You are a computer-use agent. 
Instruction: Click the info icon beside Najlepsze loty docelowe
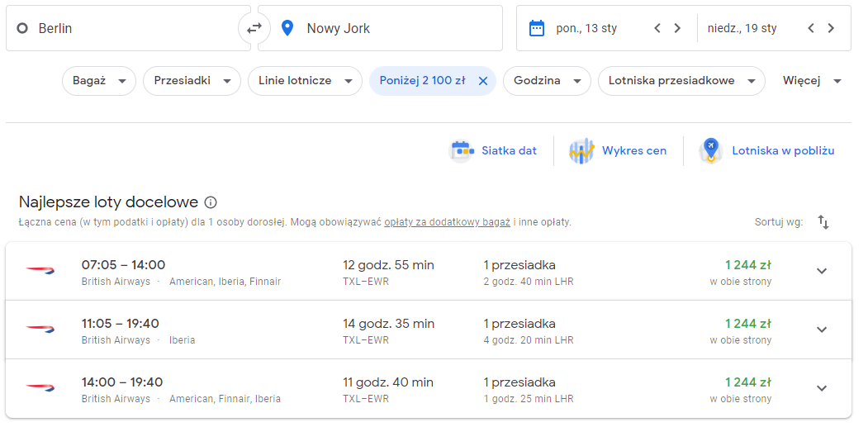(210, 202)
